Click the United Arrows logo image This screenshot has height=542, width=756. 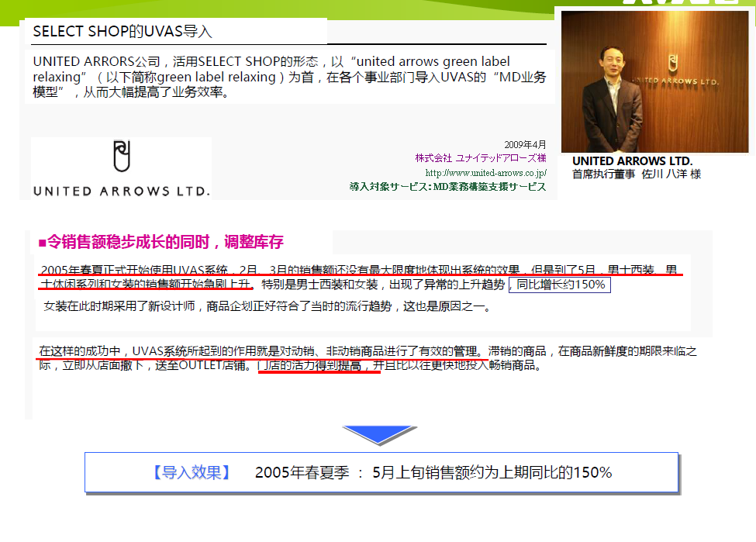coord(122,168)
